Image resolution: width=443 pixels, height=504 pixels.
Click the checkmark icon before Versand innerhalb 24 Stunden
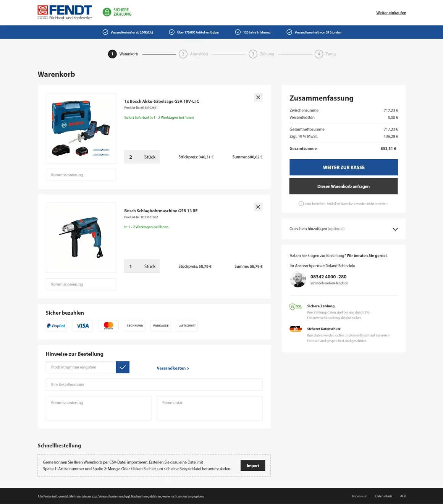click(289, 32)
